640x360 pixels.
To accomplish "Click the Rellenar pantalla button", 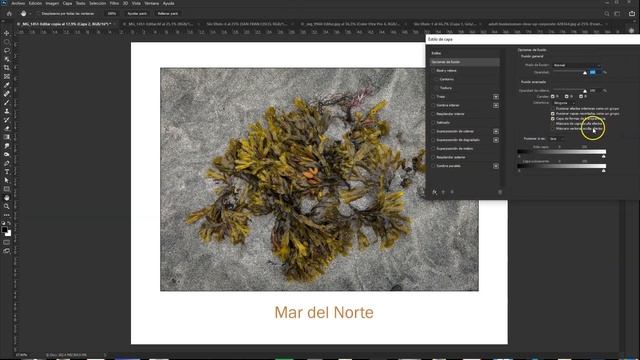I will coord(168,13).
